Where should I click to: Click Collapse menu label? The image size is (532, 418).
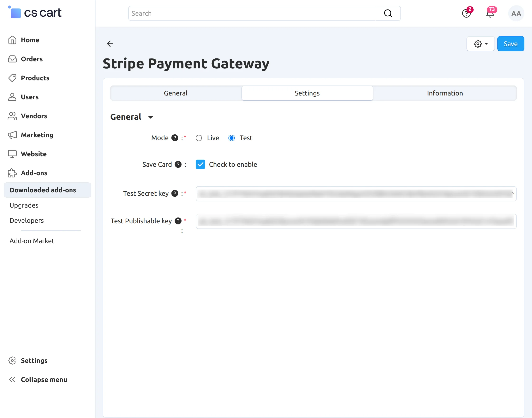(44, 380)
